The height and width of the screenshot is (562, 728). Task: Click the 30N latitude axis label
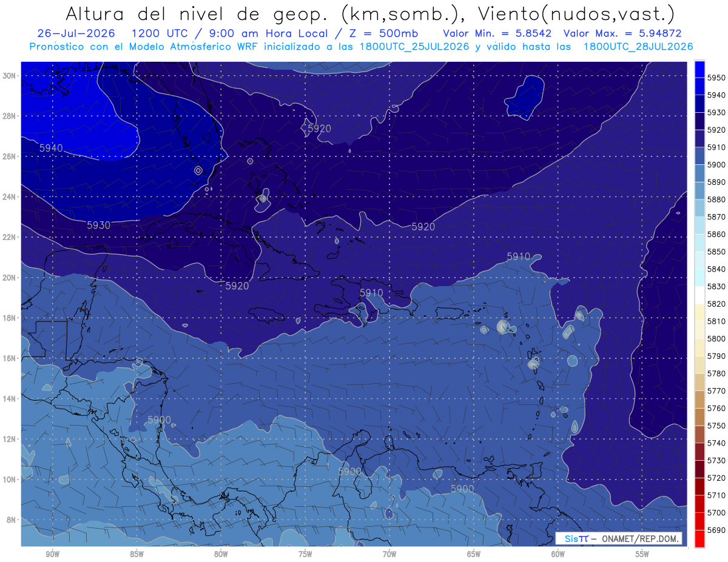click(x=10, y=75)
